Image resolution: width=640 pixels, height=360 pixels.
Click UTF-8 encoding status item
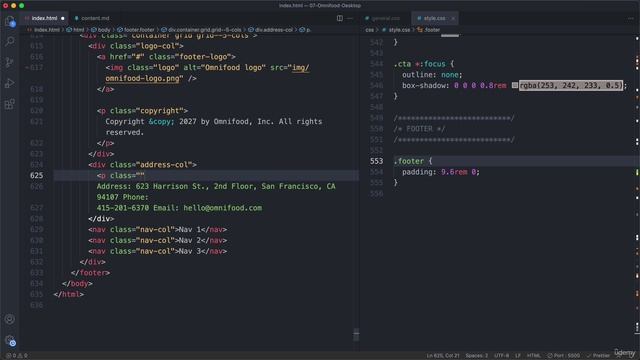pyautogui.click(x=502, y=356)
